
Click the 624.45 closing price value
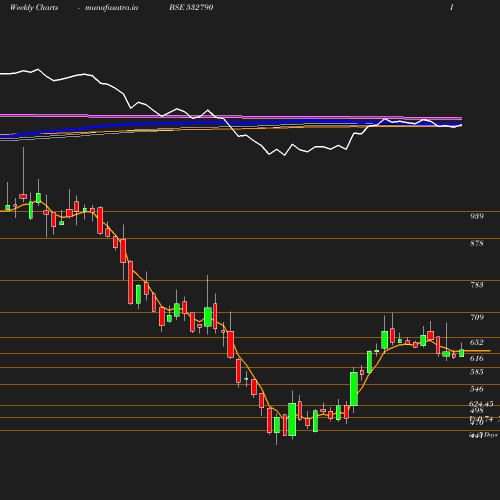point(481,404)
